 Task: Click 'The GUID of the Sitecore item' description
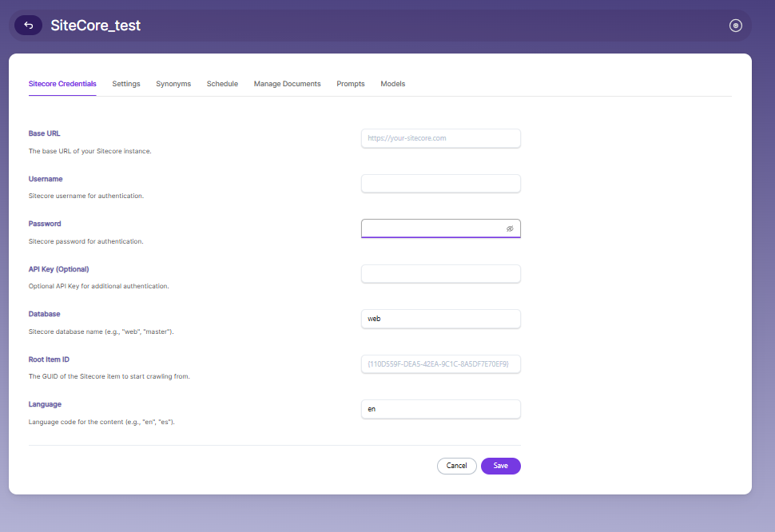click(x=109, y=376)
